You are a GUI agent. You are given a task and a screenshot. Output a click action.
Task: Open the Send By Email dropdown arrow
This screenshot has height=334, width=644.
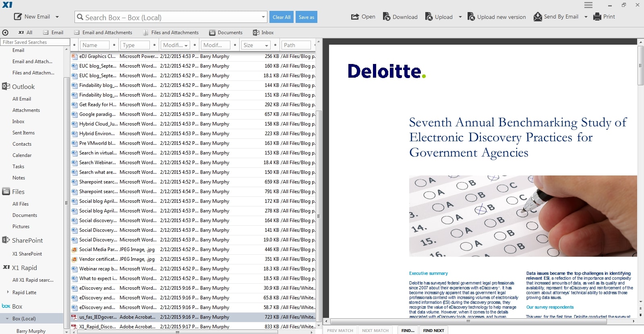586,17
